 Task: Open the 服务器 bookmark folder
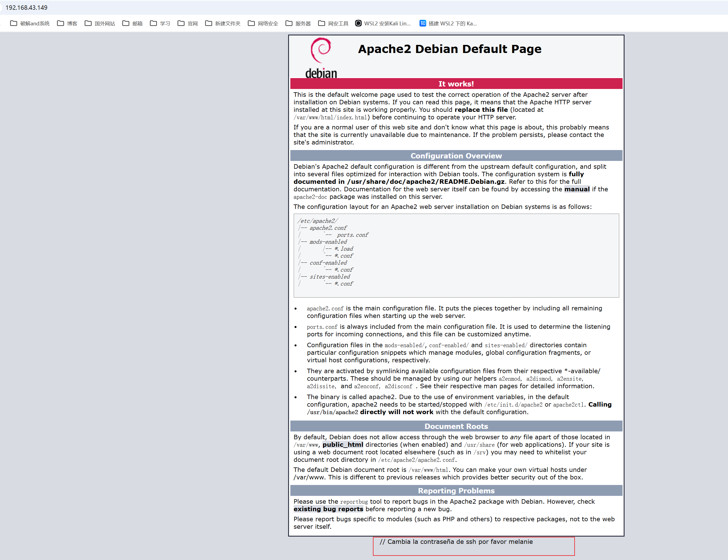coord(298,23)
